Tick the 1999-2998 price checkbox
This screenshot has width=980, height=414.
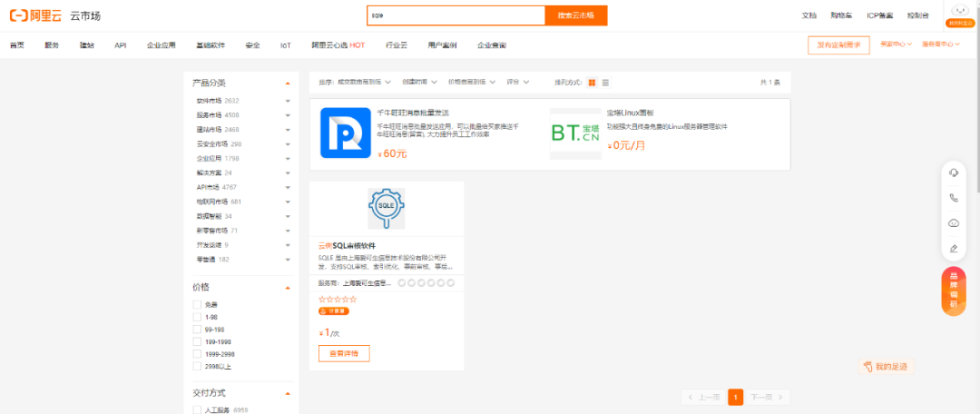(198, 354)
